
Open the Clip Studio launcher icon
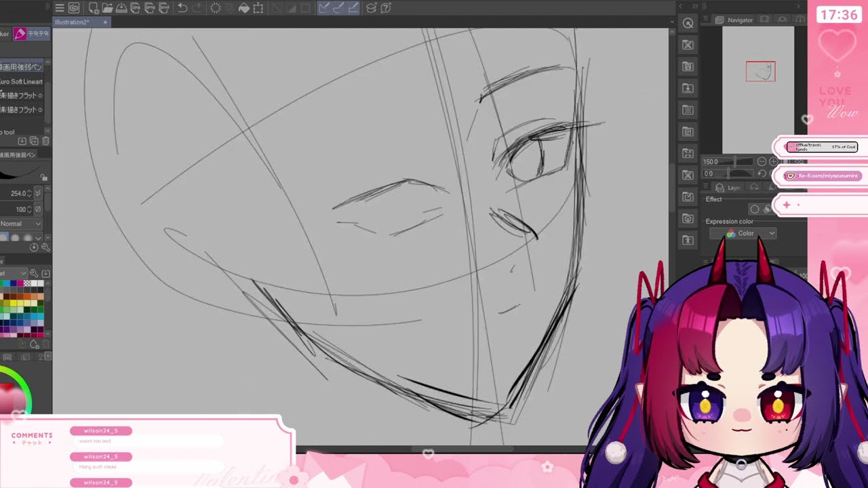(74, 8)
